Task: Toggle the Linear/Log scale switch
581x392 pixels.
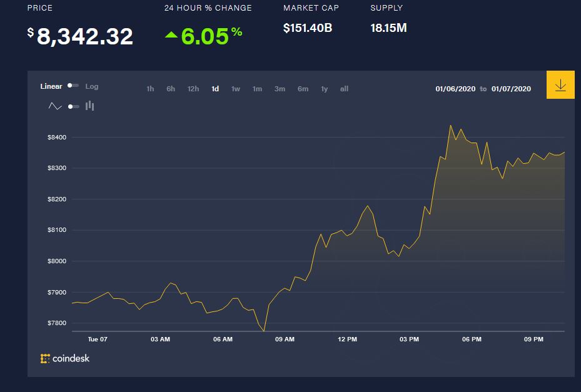Action: pyautogui.click(x=73, y=86)
